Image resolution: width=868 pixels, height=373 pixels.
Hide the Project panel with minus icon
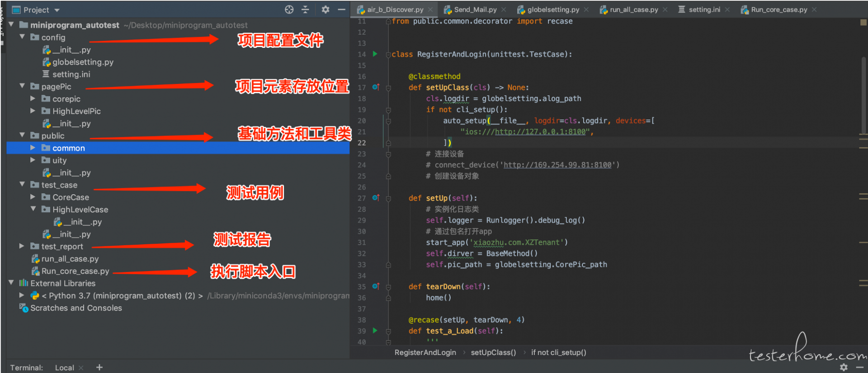[x=342, y=9]
